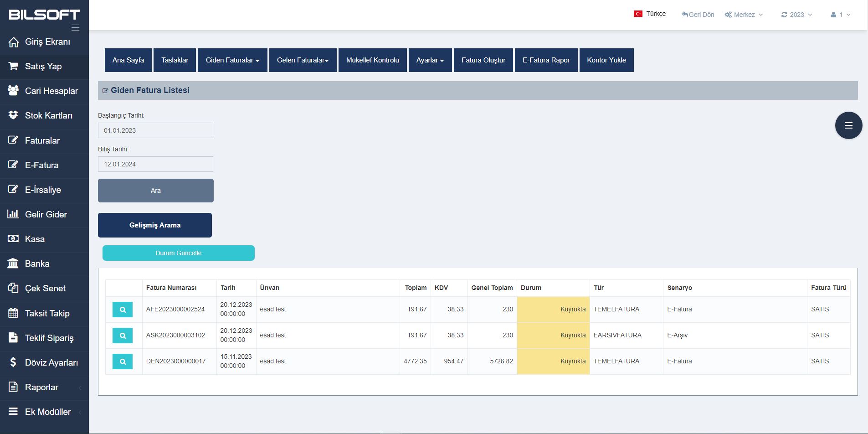The image size is (868, 434).
Task: Click the BILSOFT logo
Action: 44,15
